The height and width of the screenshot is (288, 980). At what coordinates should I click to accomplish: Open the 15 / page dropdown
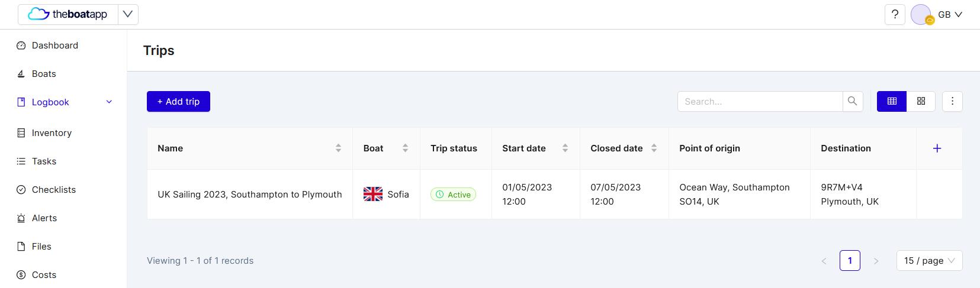point(929,261)
